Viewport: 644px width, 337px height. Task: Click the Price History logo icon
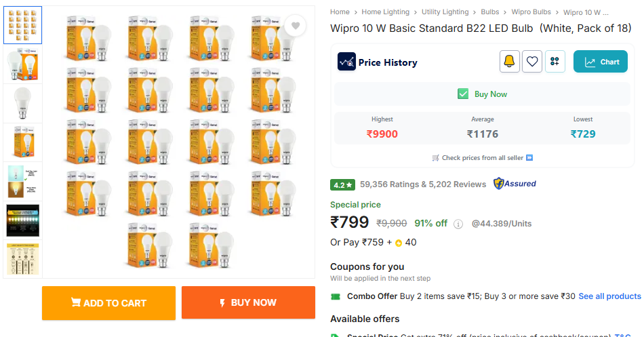tap(346, 62)
